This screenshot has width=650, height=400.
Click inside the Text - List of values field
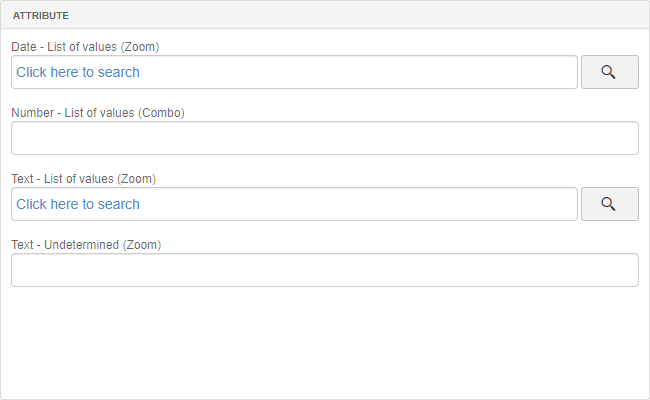(294, 204)
